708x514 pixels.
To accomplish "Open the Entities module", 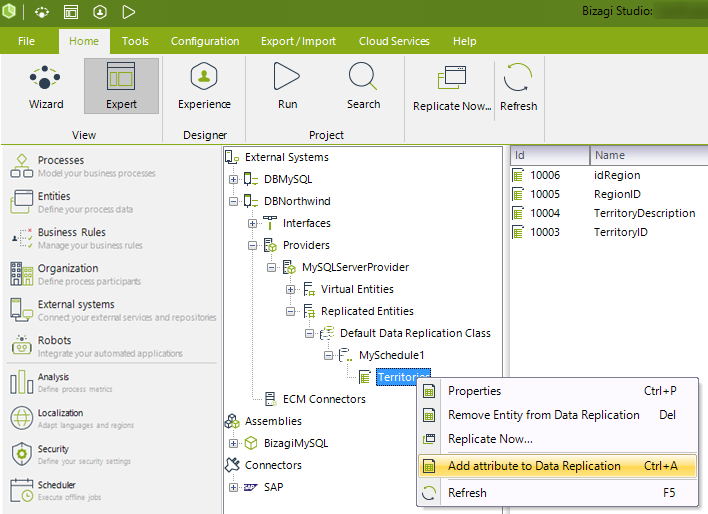I will pos(71,202).
